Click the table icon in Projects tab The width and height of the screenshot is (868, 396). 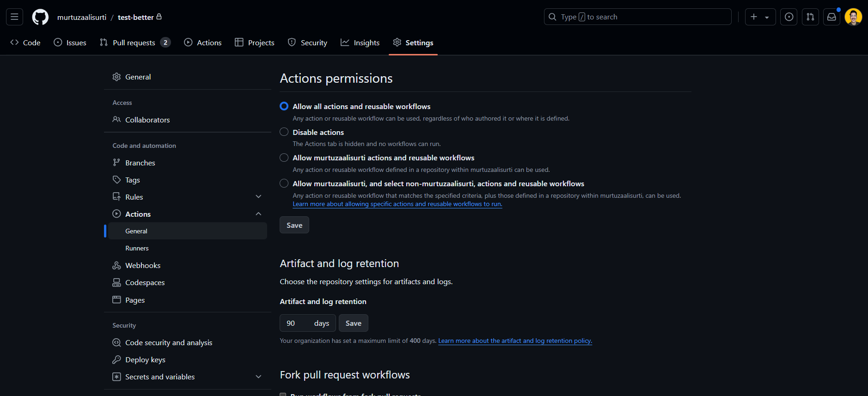coord(239,43)
